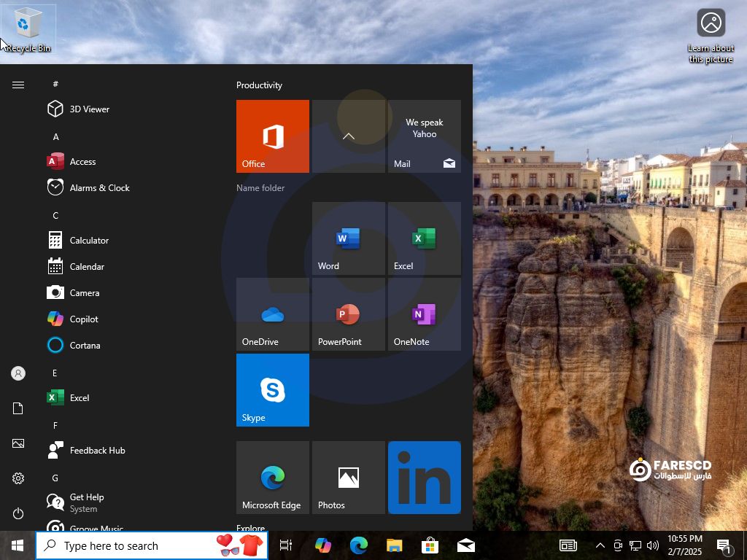Launch Word from its tile
The width and height of the screenshot is (747, 560).
click(x=349, y=238)
